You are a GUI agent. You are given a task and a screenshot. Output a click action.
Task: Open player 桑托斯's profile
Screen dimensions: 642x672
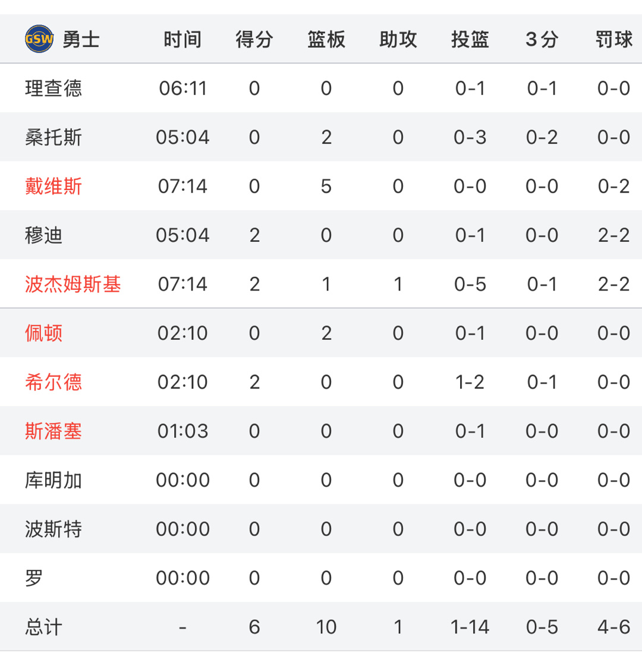tap(53, 137)
